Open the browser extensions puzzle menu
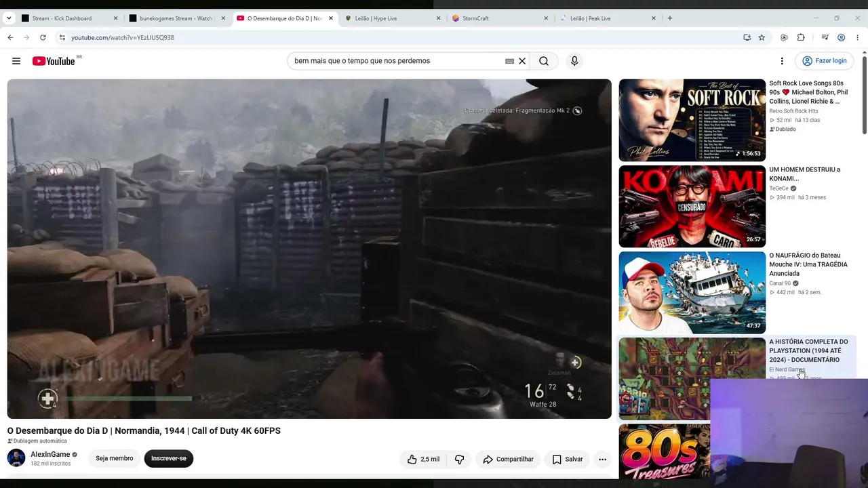 (801, 37)
